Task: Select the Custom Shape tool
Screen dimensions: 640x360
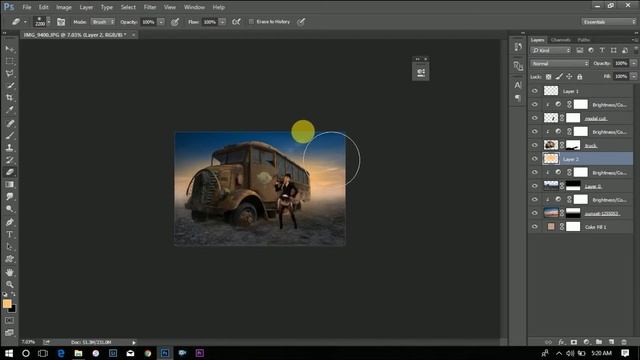Action: tap(9, 259)
